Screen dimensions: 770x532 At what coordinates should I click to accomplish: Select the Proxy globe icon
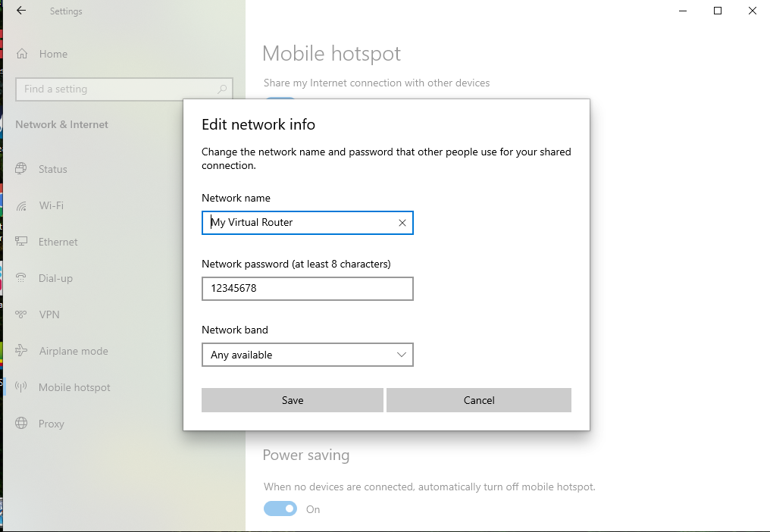tap(21, 424)
